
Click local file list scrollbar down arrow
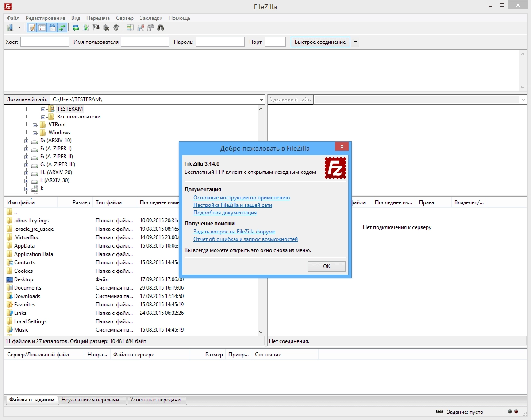(262, 331)
